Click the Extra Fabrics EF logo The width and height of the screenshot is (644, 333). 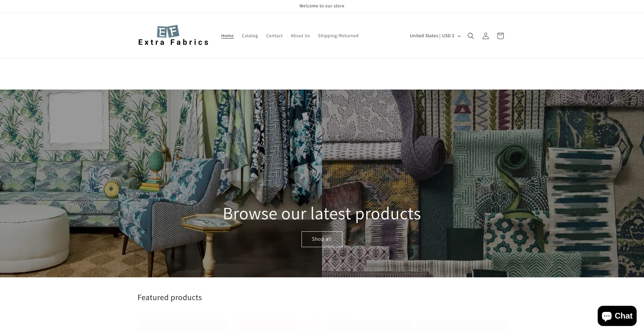pos(173,36)
